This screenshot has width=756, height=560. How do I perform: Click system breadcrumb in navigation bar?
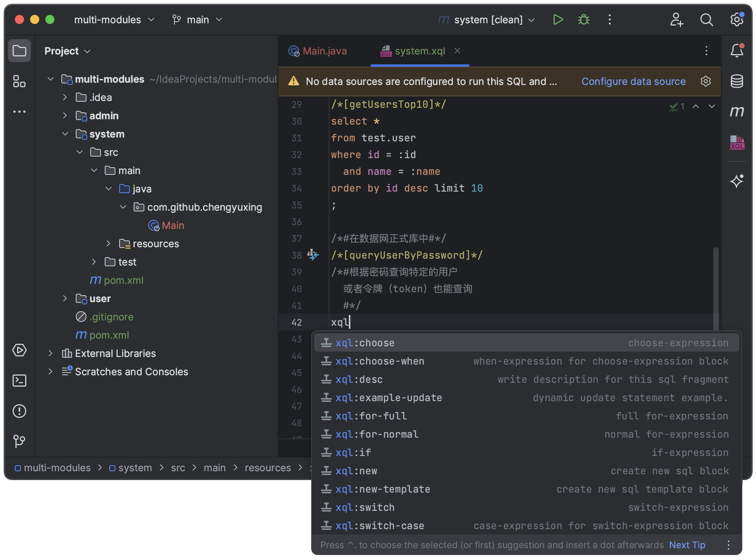click(x=131, y=467)
